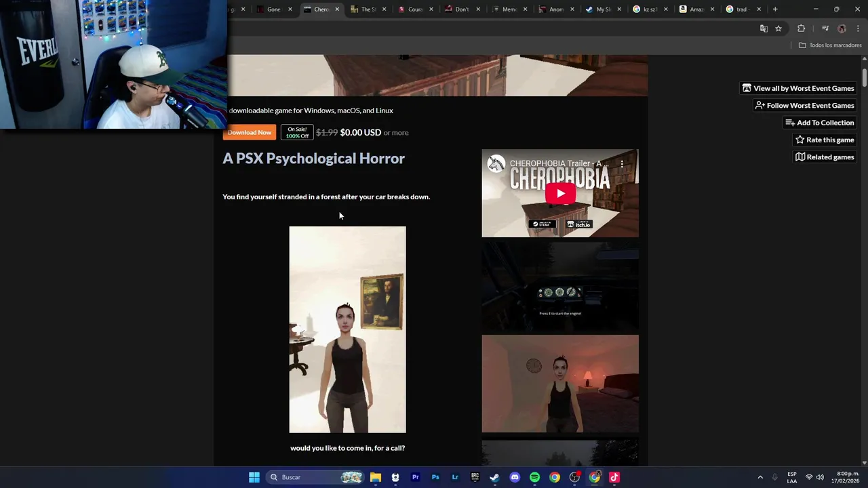Click the microphone icon in the system tray
Viewport: 868px width, 488px height.
click(x=775, y=477)
